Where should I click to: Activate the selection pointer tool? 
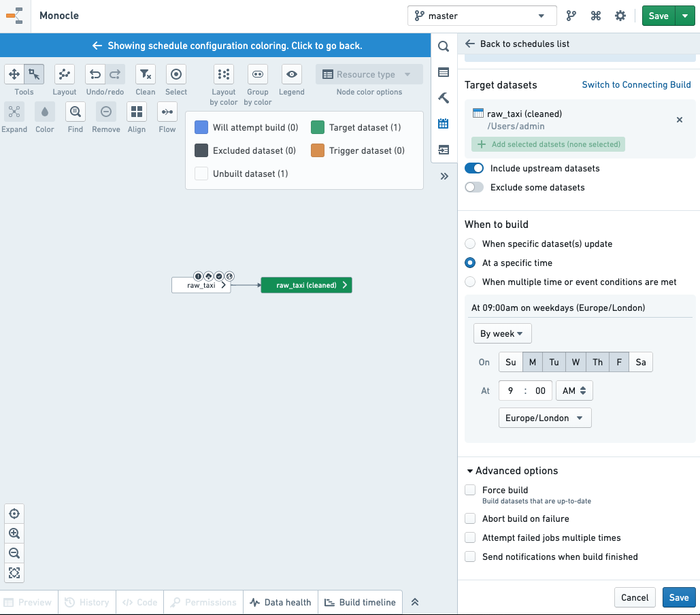pyautogui.click(x=34, y=74)
